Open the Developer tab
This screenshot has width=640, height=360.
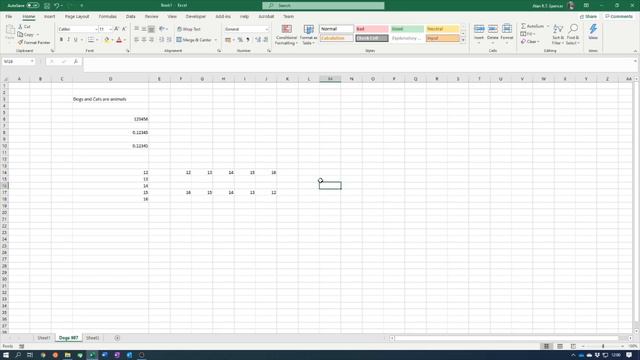click(196, 16)
